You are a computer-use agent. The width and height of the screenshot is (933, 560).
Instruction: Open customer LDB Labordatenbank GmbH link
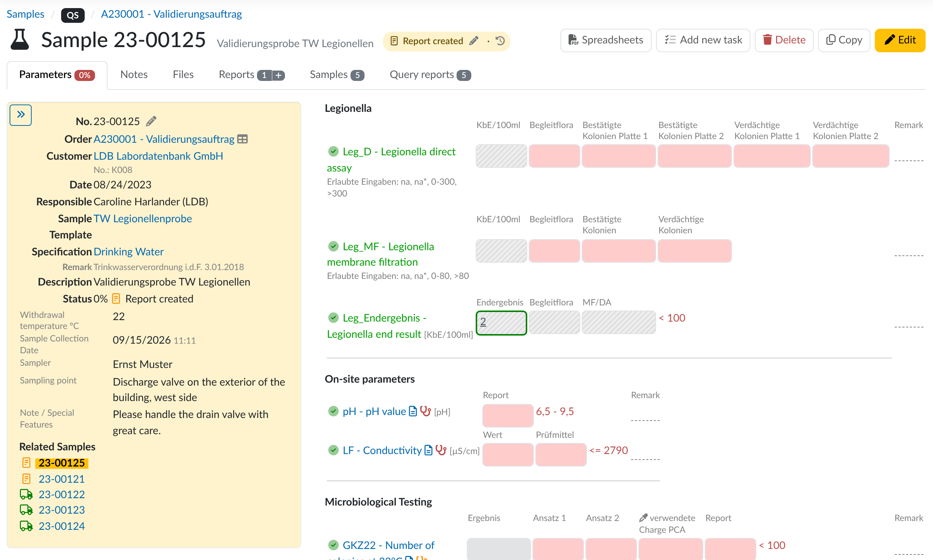[x=158, y=156]
